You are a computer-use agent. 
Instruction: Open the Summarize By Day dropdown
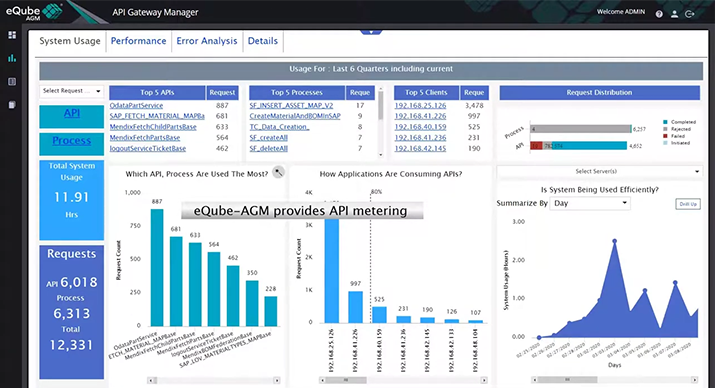click(590, 203)
